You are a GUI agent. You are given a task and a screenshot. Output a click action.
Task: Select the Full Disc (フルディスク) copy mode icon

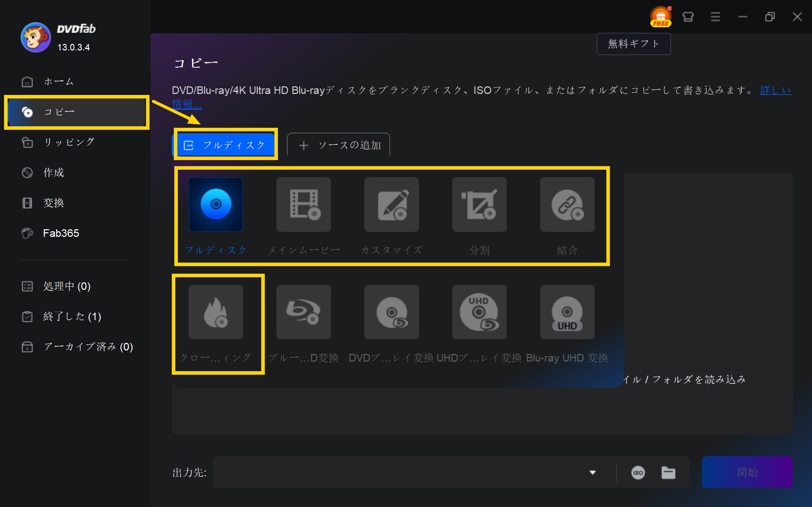click(x=216, y=205)
